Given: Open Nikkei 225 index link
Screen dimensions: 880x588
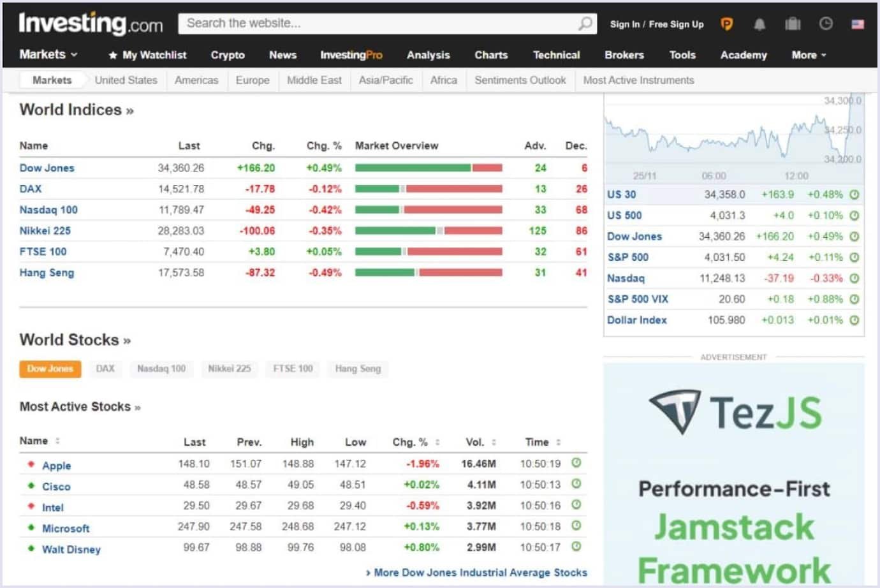Looking at the screenshot, I should click(x=45, y=231).
